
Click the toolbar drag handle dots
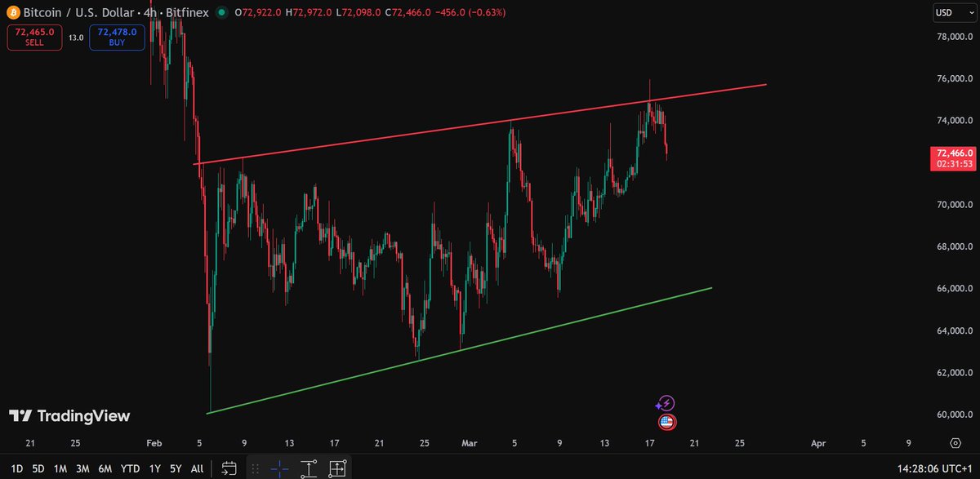[x=256, y=468]
